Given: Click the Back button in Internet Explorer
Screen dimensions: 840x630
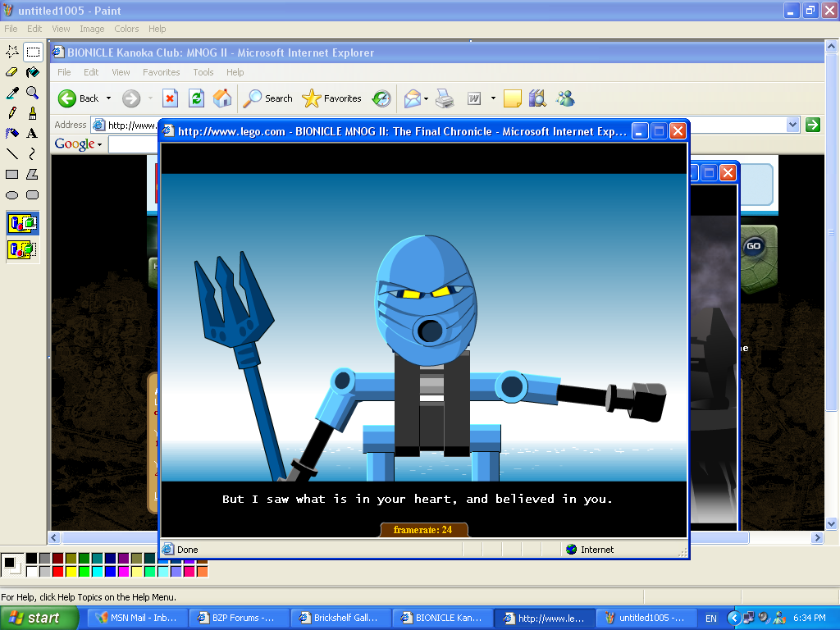Looking at the screenshot, I should click(x=79, y=98).
